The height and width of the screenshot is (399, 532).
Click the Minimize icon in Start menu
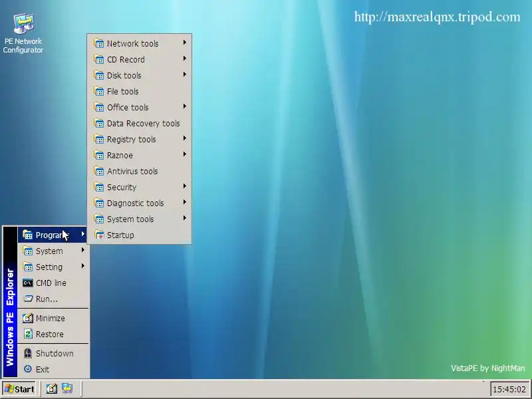(27, 318)
